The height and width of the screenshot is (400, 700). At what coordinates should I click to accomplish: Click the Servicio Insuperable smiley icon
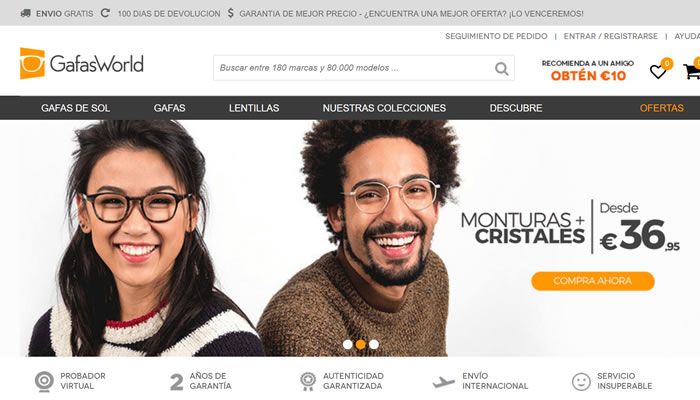coord(581,382)
